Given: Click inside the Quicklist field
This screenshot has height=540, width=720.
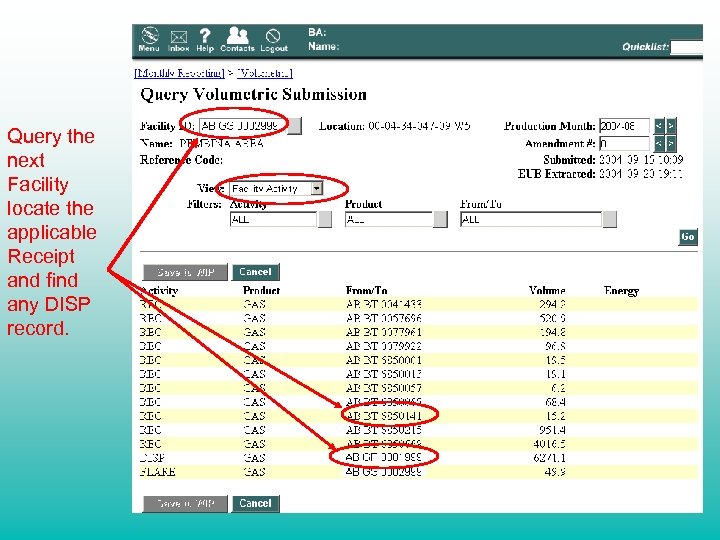Looking at the screenshot, I should 686,47.
